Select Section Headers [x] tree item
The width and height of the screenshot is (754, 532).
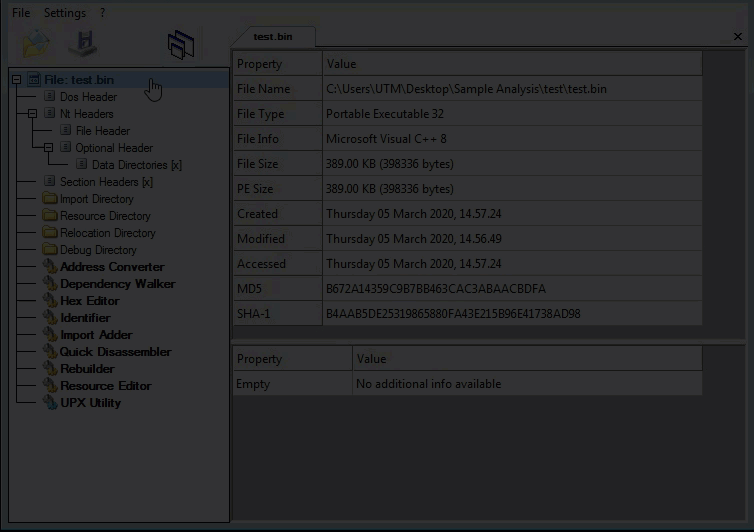click(x=106, y=182)
